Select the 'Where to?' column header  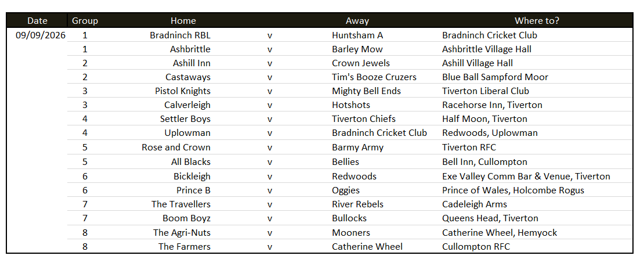[537, 20]
